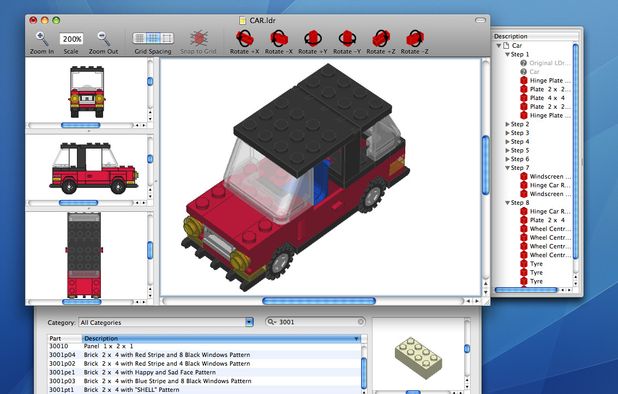Screen dimensions: 618x394
Task: Click the parts list vertical scrollbar
Action: [x=364, y=374]
